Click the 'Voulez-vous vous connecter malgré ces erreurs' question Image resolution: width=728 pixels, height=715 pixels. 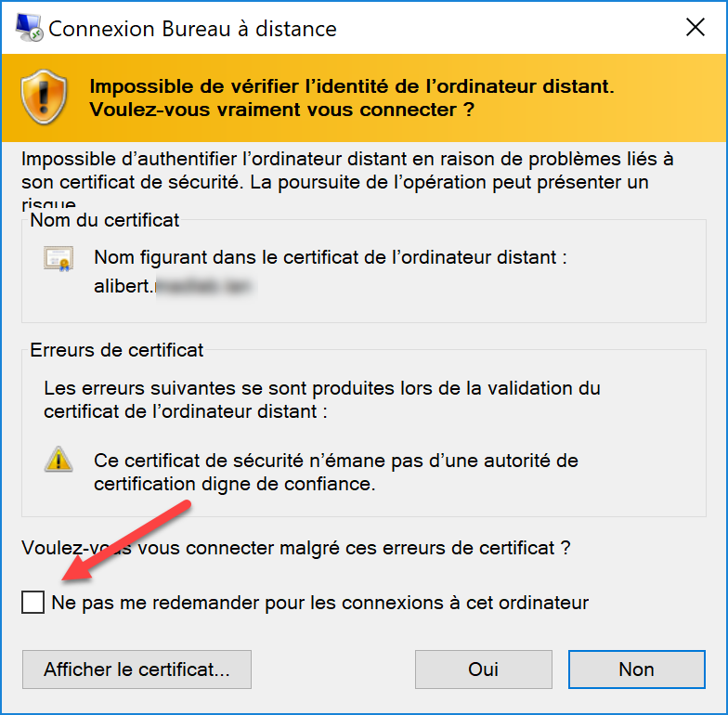tap(295, 548)
